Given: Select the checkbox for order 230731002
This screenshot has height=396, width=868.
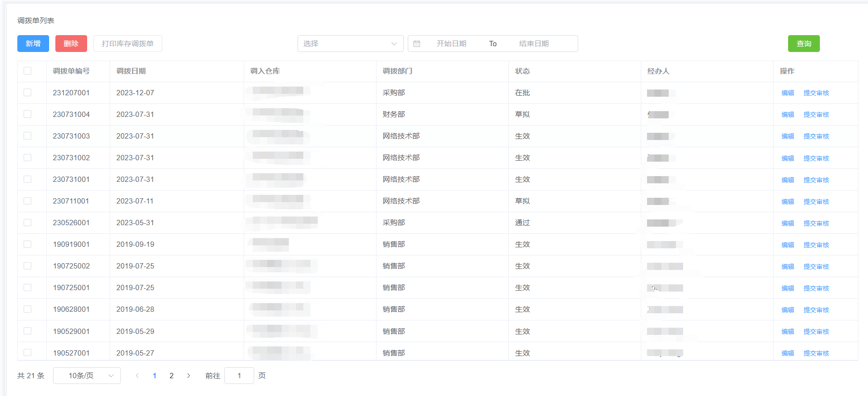Looking at the screenshot, I should pyautogui.click(x=27, y=157).
